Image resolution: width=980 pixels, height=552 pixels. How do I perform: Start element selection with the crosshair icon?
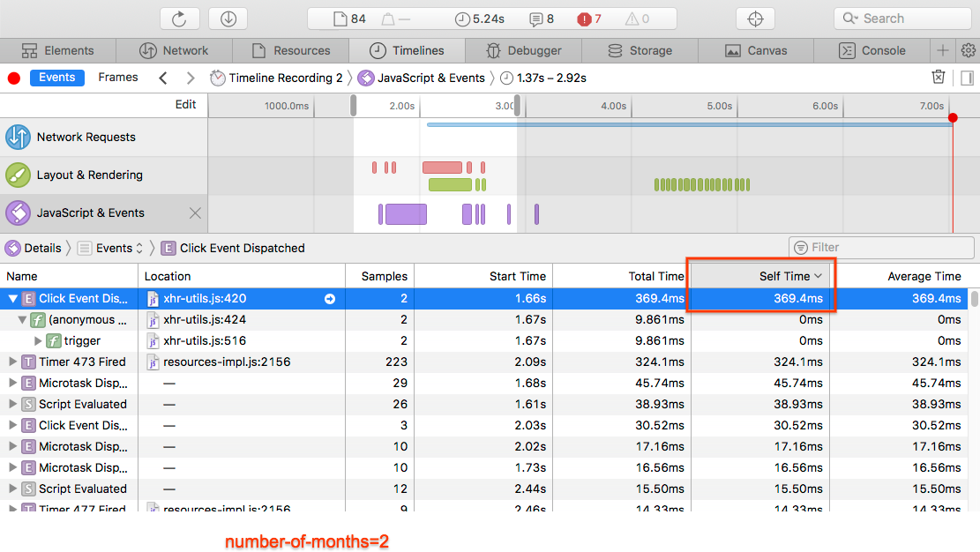pos(755,19)
